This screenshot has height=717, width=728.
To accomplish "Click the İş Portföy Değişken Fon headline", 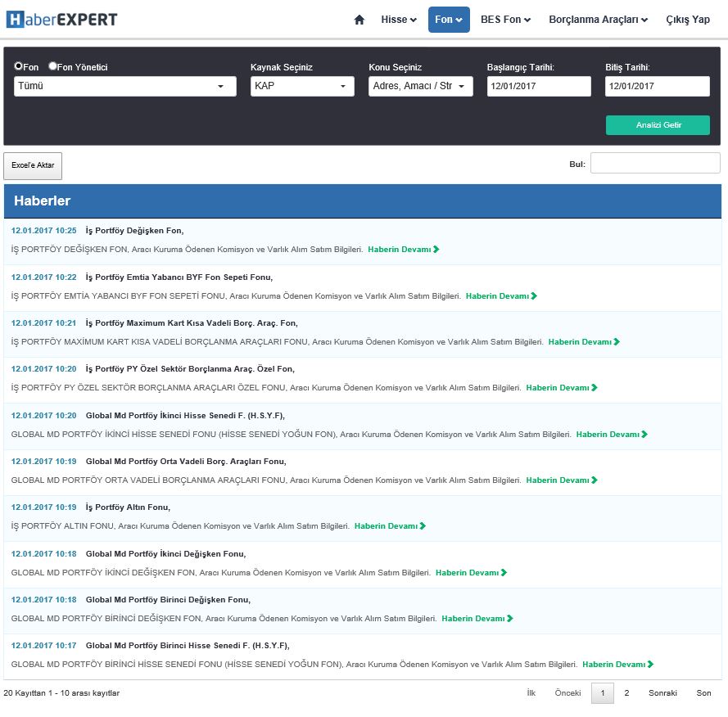I will (x=134, y=231).
